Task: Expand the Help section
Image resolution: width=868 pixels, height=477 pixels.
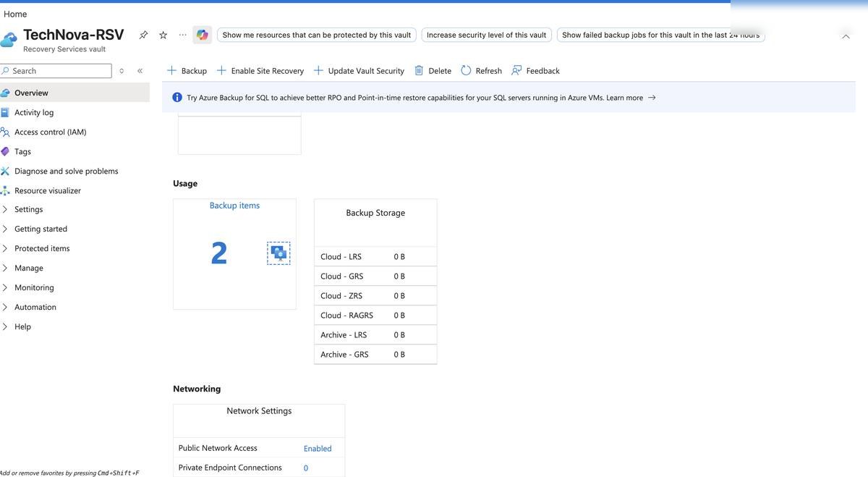Action: point(5,326)
